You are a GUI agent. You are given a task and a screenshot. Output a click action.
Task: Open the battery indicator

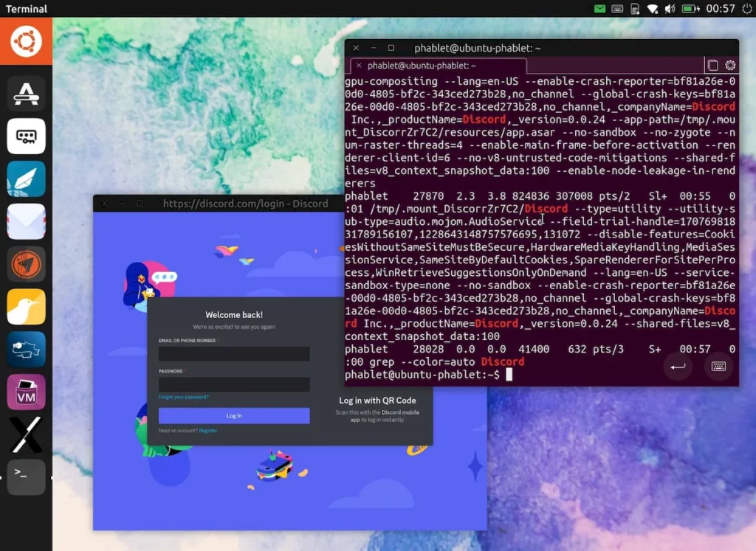tap(690, 9)
